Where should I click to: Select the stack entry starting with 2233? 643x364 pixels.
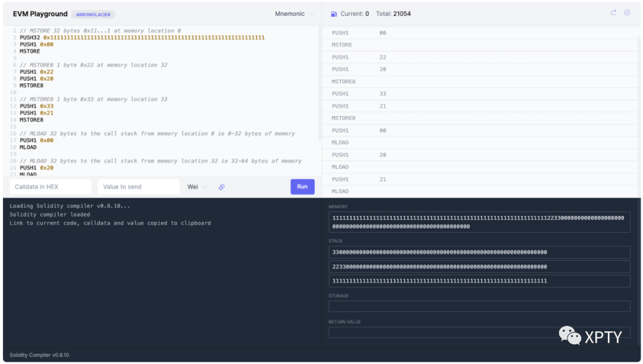point(479,266)
